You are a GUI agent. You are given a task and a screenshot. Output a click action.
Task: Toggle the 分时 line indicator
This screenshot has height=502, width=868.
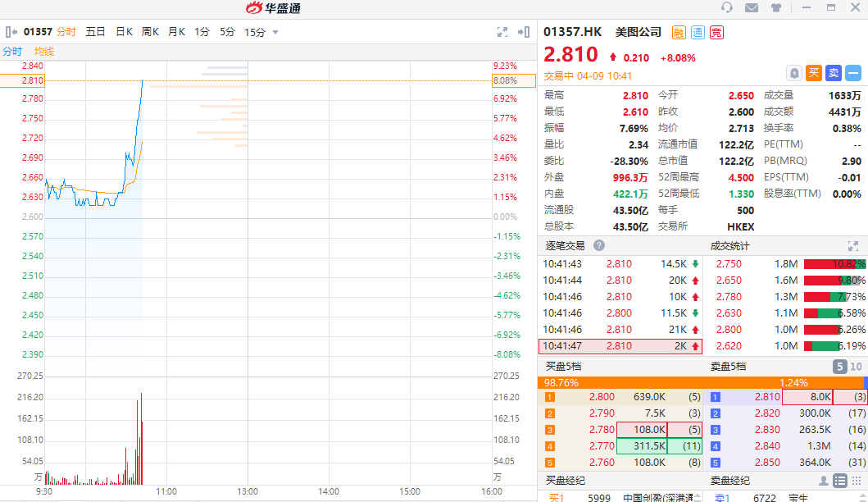click(x=12, y=52)
